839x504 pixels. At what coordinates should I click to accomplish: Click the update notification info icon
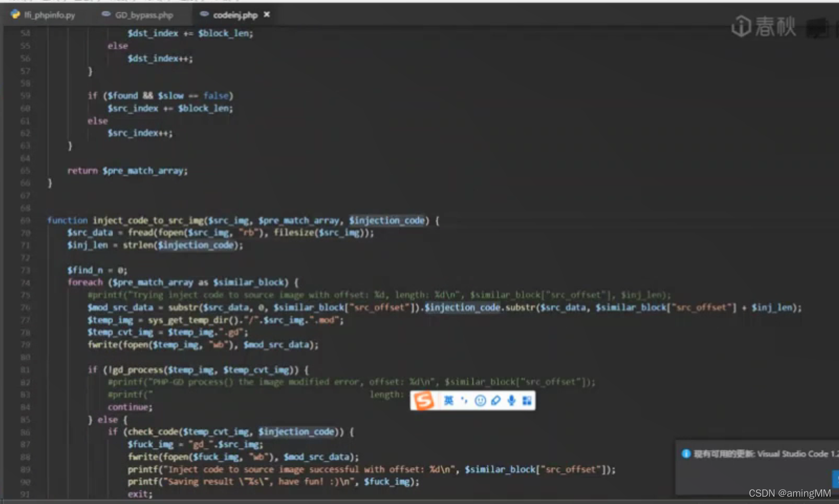pyautogui.click(x=686, y=454)
